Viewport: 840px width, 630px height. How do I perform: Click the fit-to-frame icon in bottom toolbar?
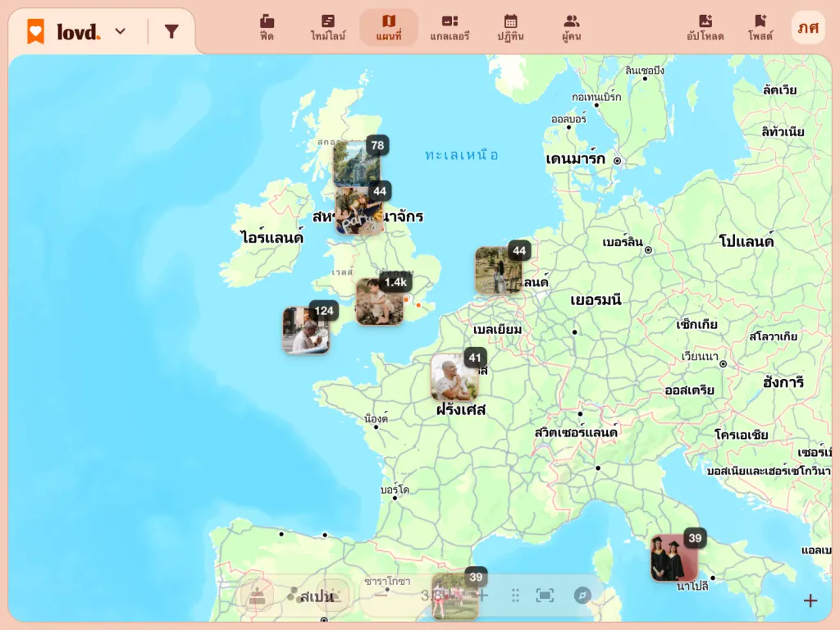(545, 596)
